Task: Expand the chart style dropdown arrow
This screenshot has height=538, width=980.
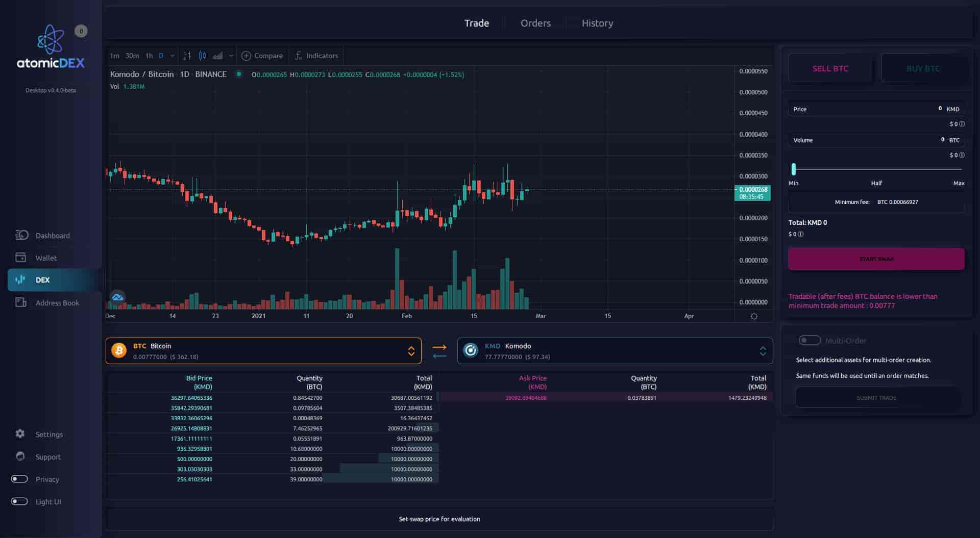Action: pyautogui.click(x=231, y=56)
